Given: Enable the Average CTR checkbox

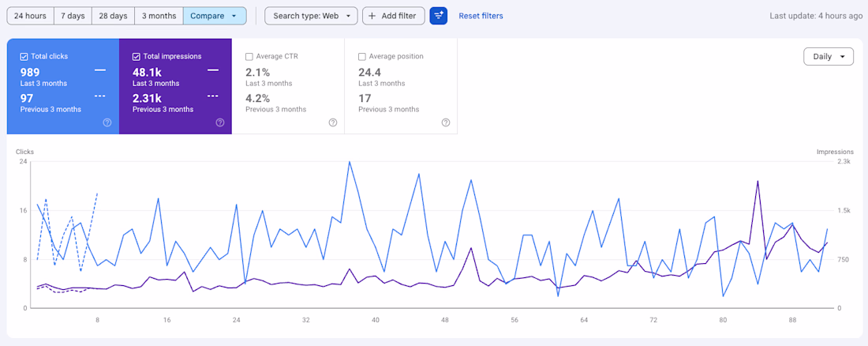Looking at the screenshot, I should tap(249, 57).
